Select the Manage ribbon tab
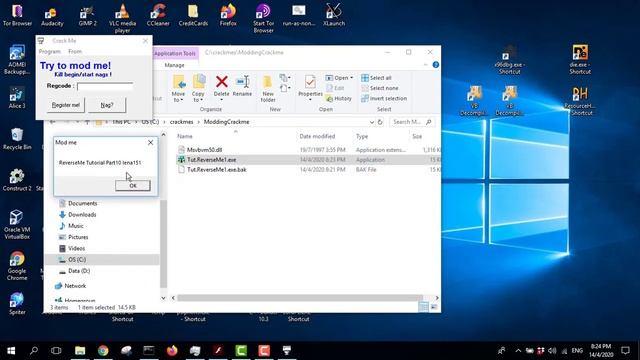 [174, 65]
